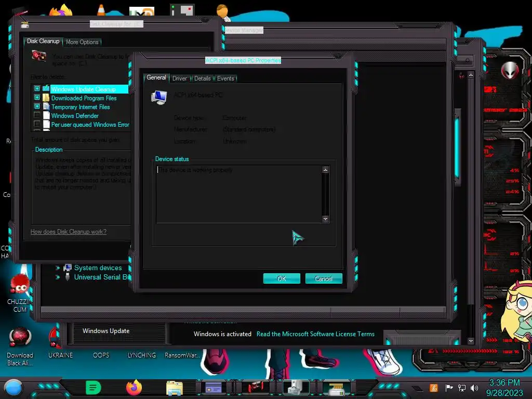Click the VLC cone desktop icon
Image resolution: width=532 pixels, height=399 pixels.
pyautogui.click(x=101, y=9)
